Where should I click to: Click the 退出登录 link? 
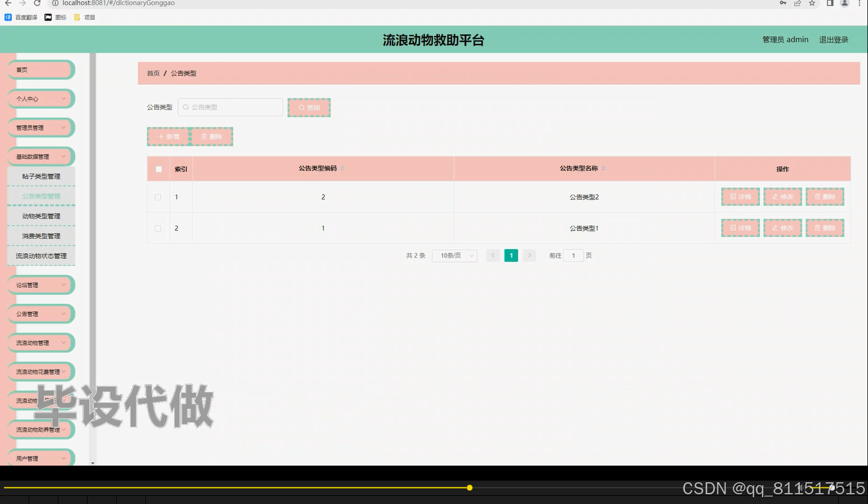[x=833, y=39]
